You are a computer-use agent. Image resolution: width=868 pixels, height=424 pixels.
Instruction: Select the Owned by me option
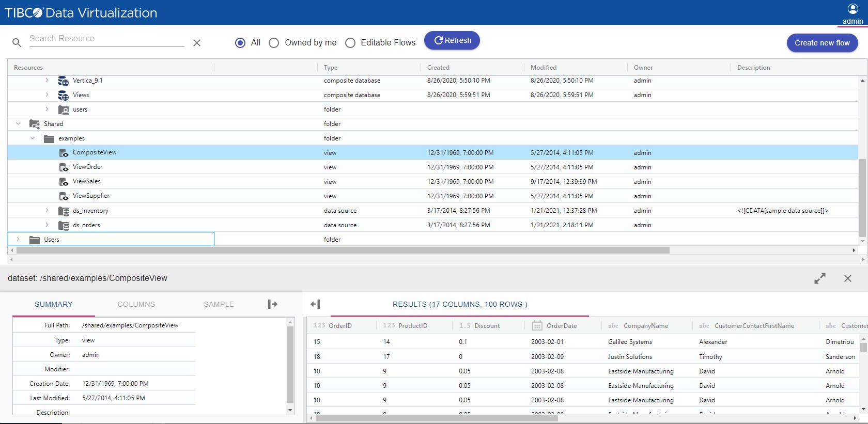tap(274, 43)
